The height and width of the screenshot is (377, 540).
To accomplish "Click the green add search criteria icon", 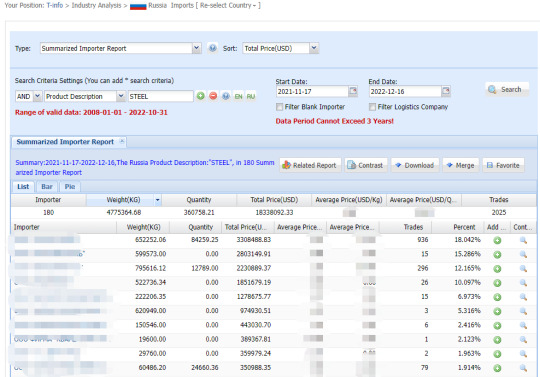I will [200, 96].
